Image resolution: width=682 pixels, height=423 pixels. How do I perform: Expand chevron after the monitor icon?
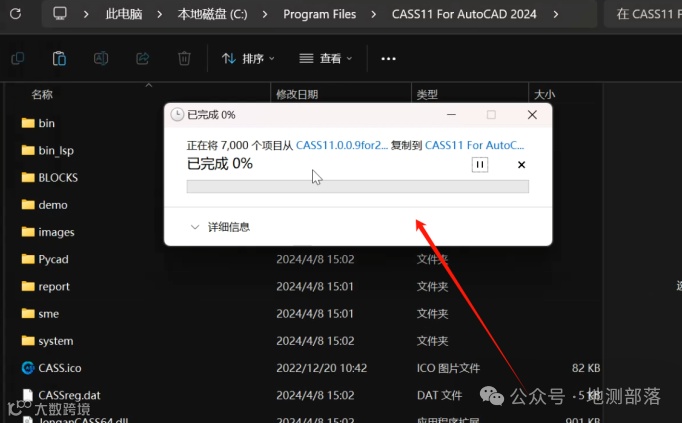tap(86, 14)
